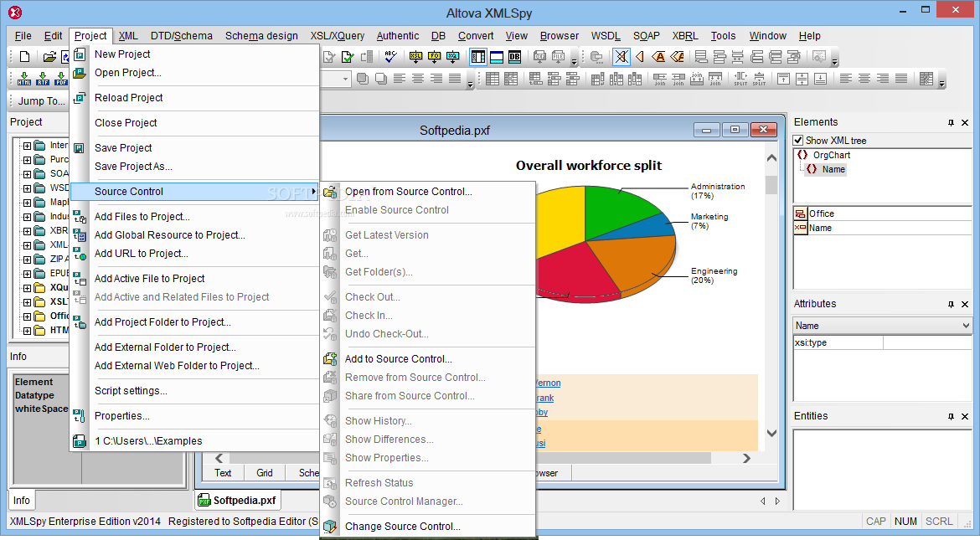980x540 pixels.
Task: Open the Source Control submenu arrow
Action: tap(314, 191)
